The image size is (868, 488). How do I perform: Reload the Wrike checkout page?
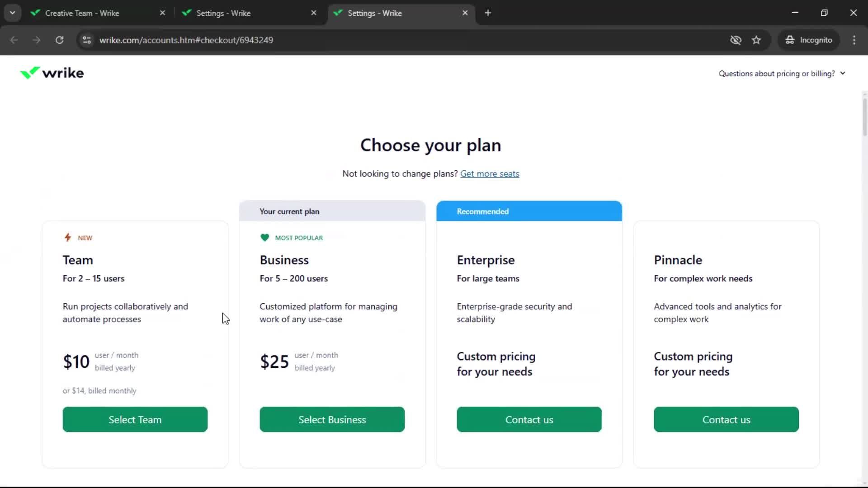[x=59, y=40]
